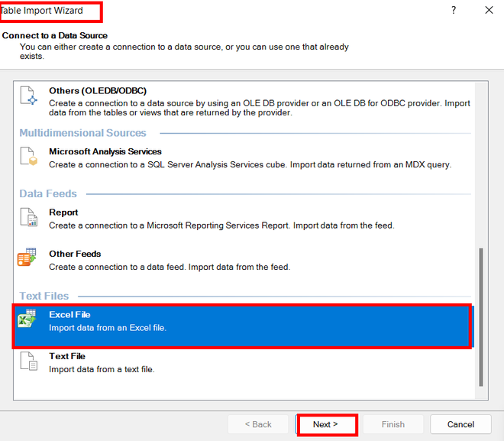This screenshot has width=504, height=441.
Task: Click the Connect to a Data Source heading
Action: [55, 35]
